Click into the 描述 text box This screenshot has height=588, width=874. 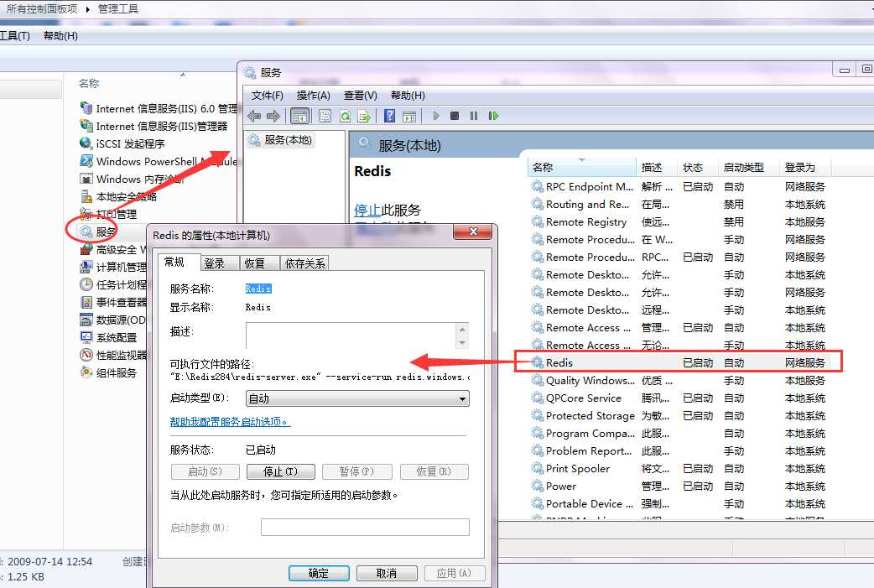[x=351, y=336]
